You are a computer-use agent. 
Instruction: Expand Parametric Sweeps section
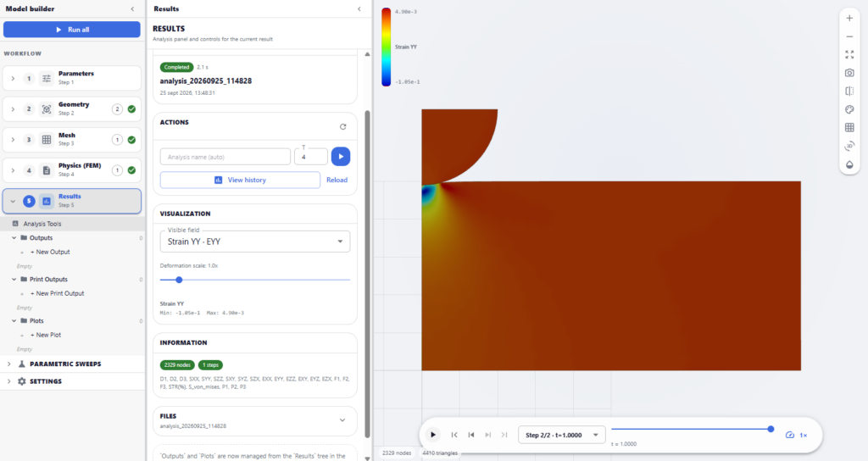tap(8, 364)
